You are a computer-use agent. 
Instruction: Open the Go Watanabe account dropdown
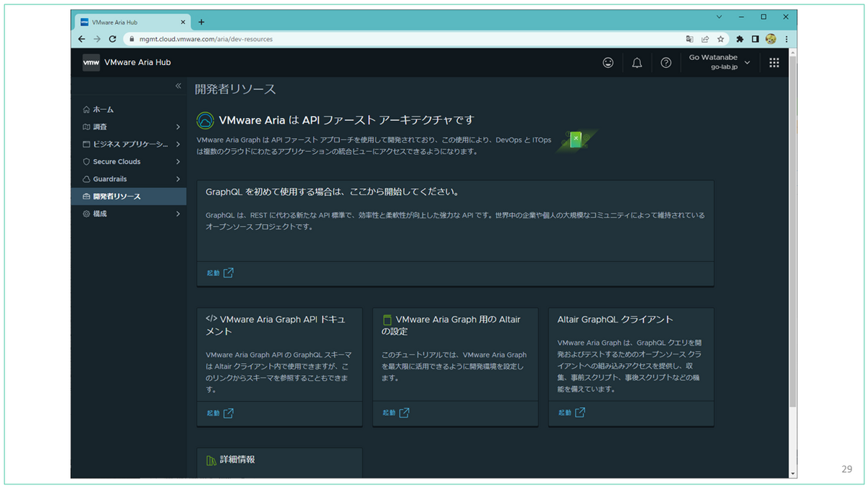coord(719,63)
